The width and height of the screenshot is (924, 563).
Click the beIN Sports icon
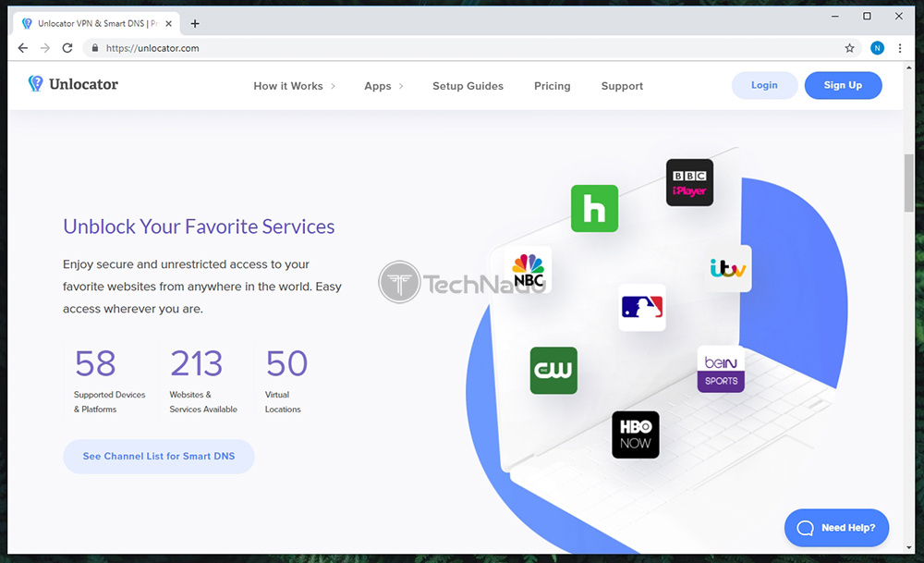coord(721,370)
